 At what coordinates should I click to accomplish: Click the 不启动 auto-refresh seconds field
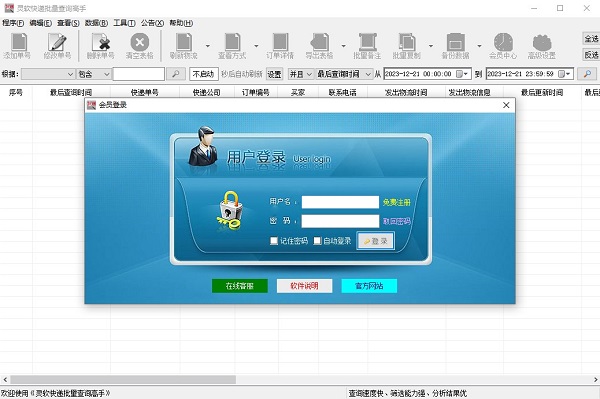[x=204, y=74]
